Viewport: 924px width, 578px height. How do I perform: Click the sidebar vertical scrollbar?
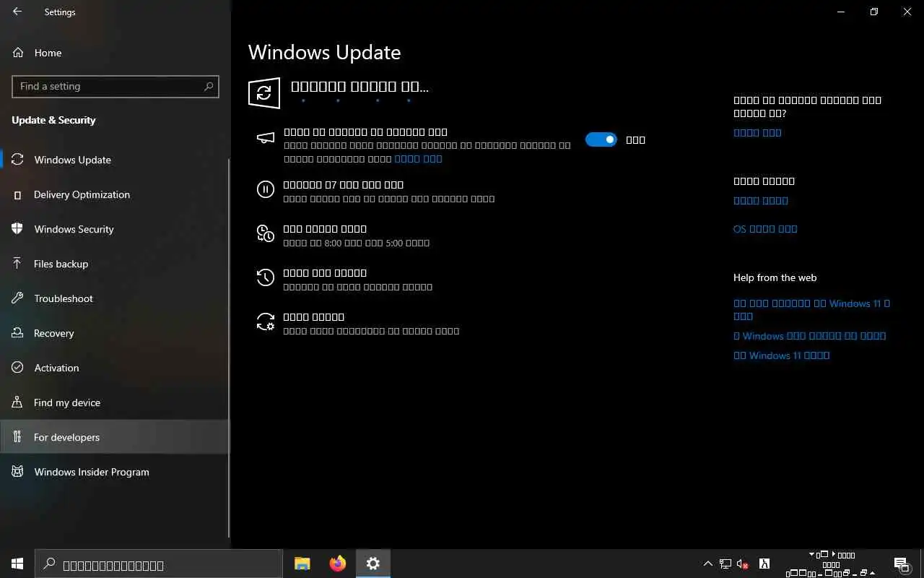click(229, 347)
